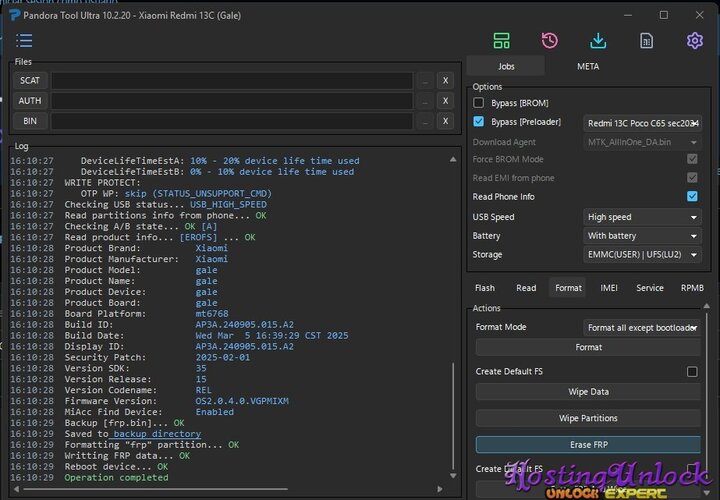Click Security Patch 2025-02-01 value

(223, 357)
